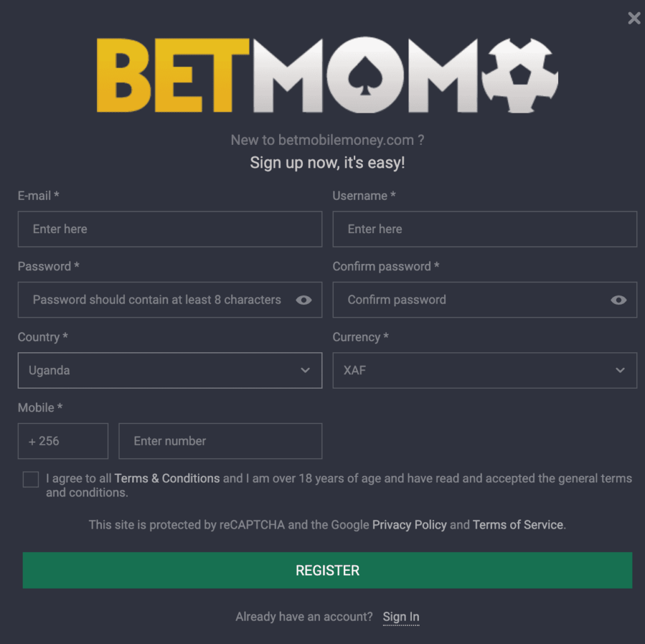Show password using the eye icon
This screenshot has width=645, height=644.
coord(304,300)
